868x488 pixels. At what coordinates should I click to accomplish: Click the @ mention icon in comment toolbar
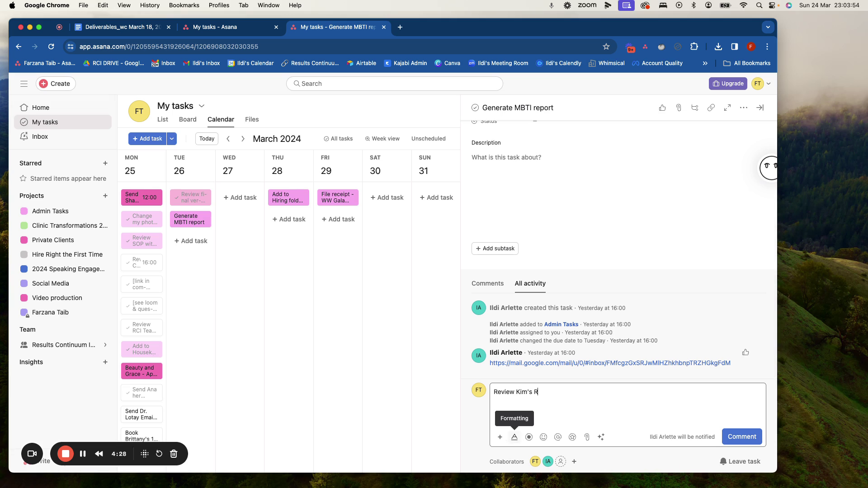pyautogui.click(x=558, y=437)
